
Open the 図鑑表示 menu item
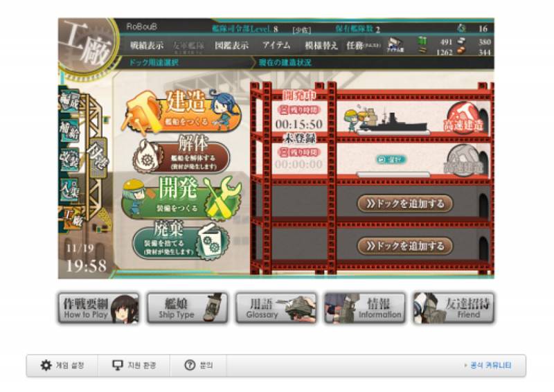click(x=231, y=45)
